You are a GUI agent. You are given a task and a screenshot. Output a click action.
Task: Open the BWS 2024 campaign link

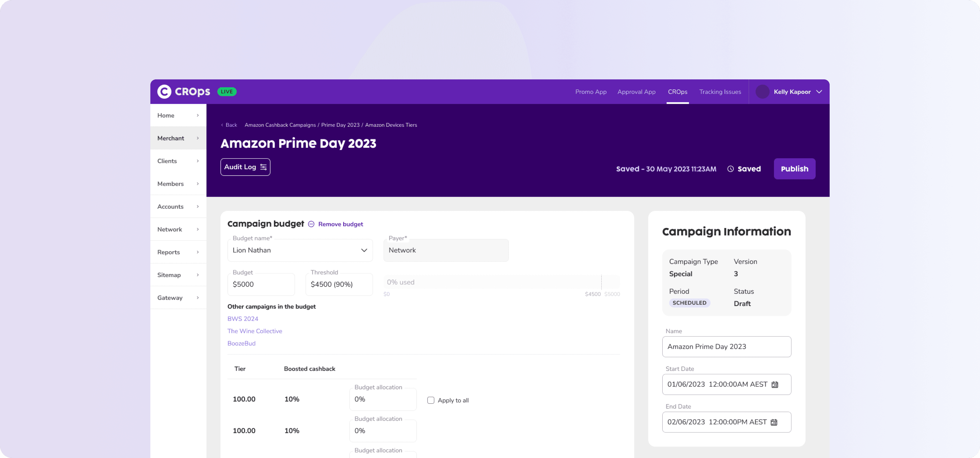[x=242, y=319]
